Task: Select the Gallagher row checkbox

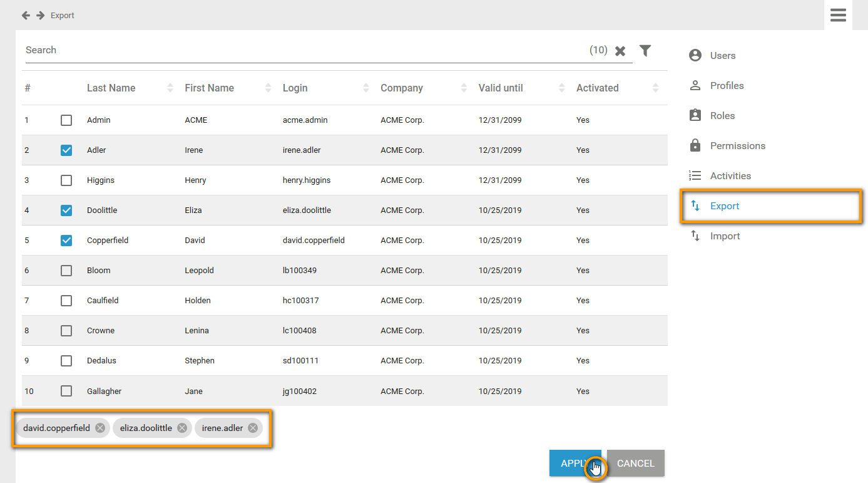Action: point(66,391)
